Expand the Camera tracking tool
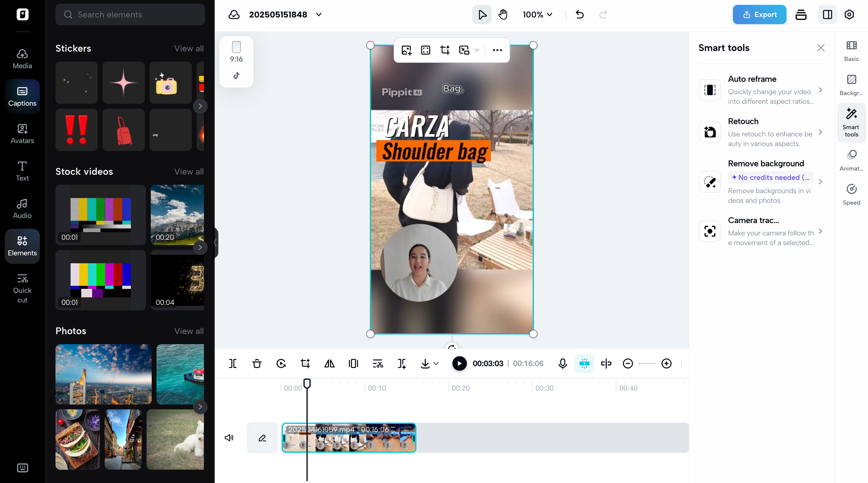Image resolution: width=868 pixels, height=483 pixels. [x=762, y=231]
